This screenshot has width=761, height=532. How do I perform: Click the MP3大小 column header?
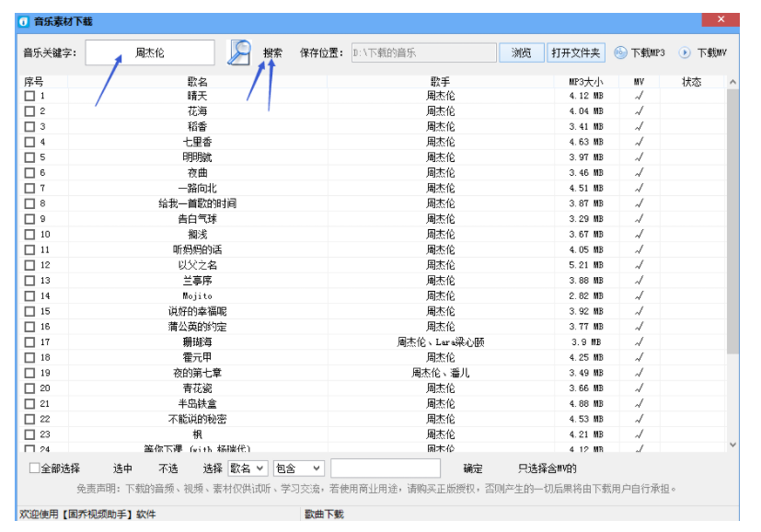point(586,82)
